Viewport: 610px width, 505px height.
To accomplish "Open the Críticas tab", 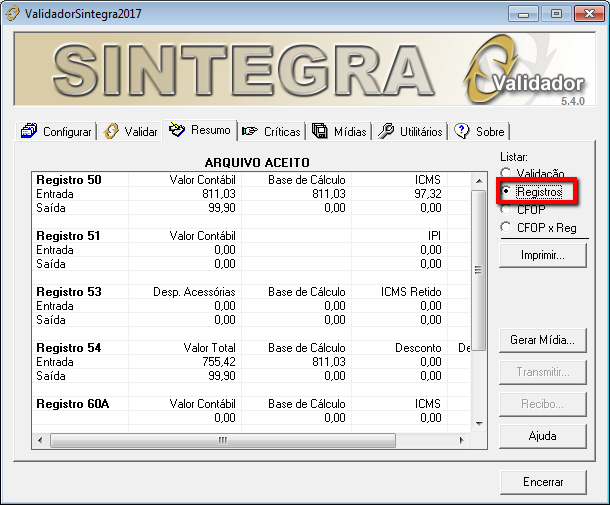I will [272, 132].
